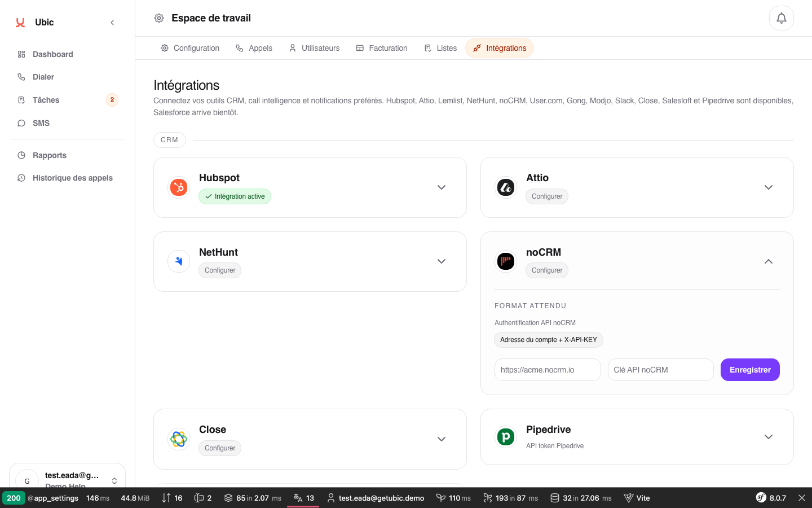Click the Close CRM logo icon
812x508 pixels.
[x=179, y=439]
